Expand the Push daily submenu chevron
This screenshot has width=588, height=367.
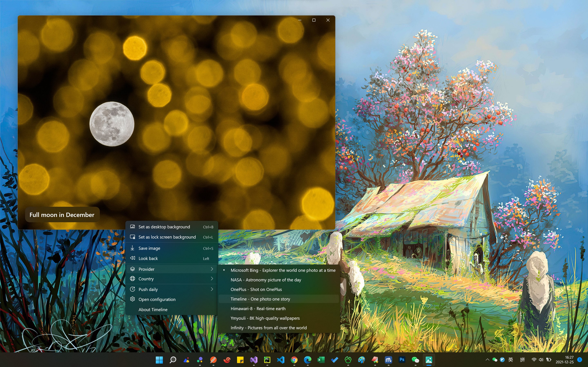[212, 289]
